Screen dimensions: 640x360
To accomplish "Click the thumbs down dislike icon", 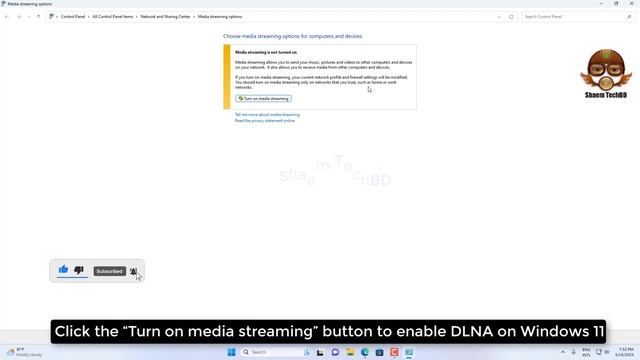I will [79, 270].
